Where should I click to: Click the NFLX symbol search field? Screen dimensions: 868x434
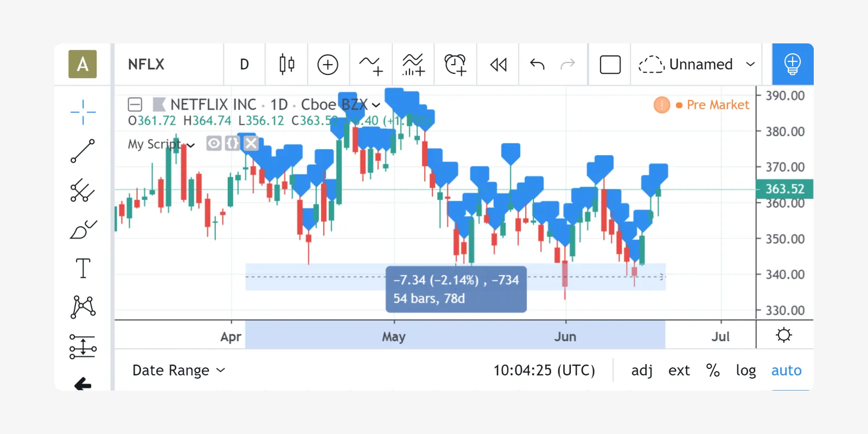click(169, 64)
